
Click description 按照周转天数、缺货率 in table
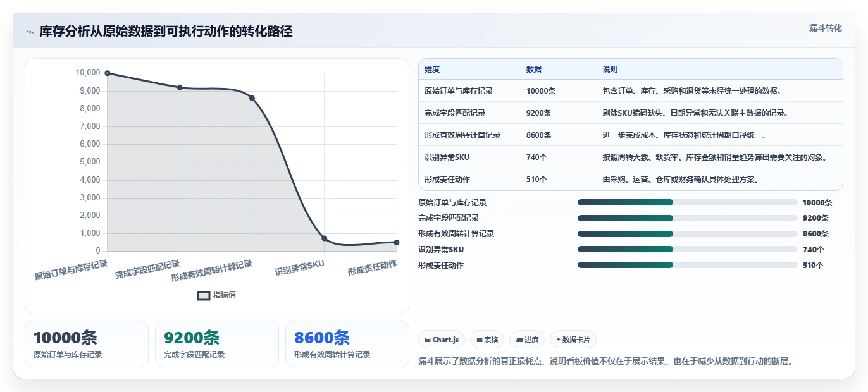coord(715,157)
